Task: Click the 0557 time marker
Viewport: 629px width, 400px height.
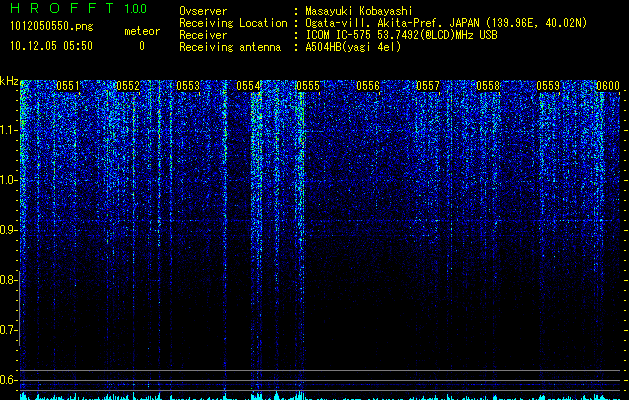Action: click(428, 86)
